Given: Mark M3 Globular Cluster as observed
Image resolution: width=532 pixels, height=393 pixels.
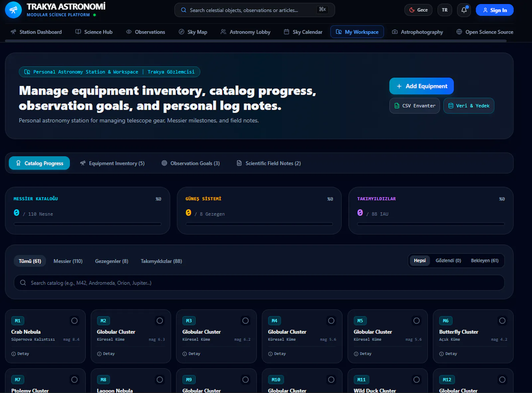Looking at the screenshot, I should (245, 321).
